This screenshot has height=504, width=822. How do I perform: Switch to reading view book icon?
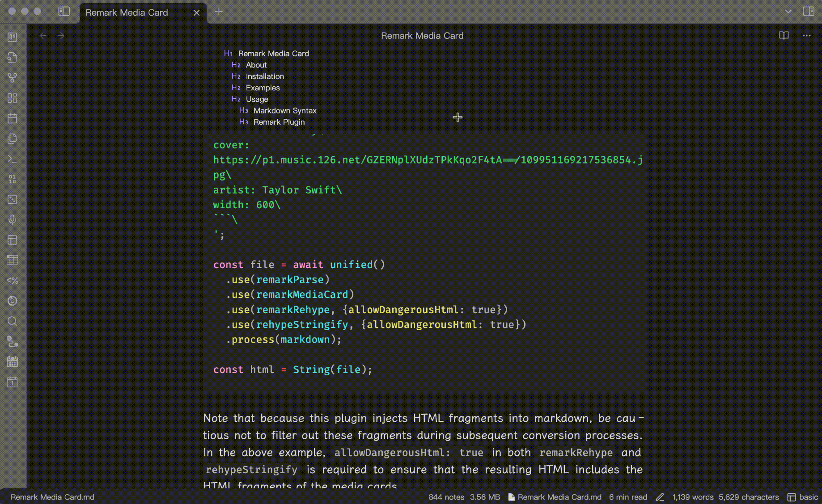click(784, 36)
